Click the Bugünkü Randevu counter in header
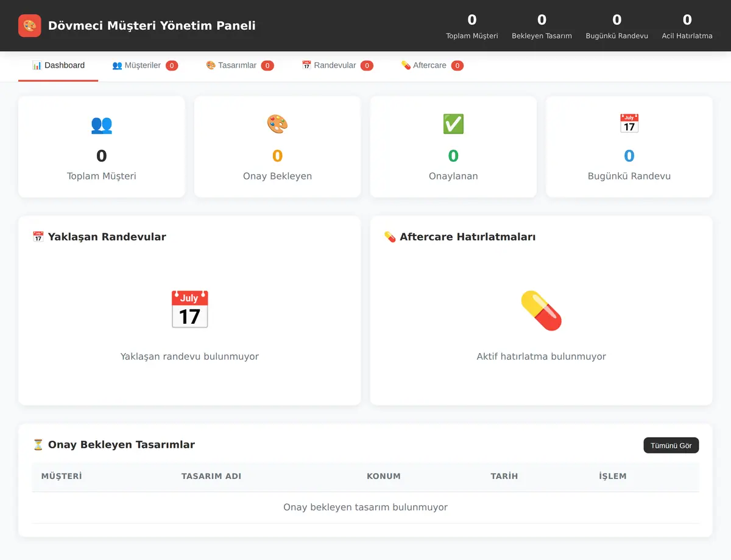Image resolution: width=731 pixels, height=560 pixels. (x=617, y=26)
